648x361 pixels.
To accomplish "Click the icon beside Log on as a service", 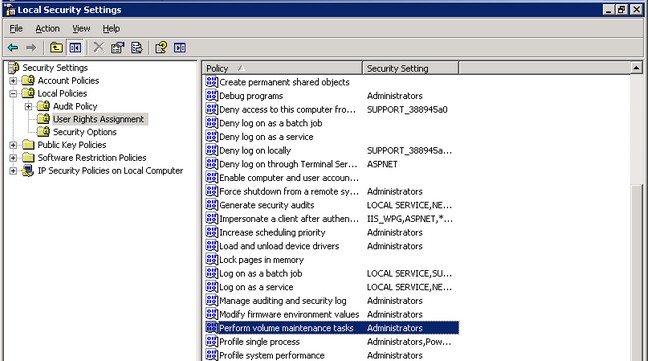I will pyautogui.click(x=212, y=287).
